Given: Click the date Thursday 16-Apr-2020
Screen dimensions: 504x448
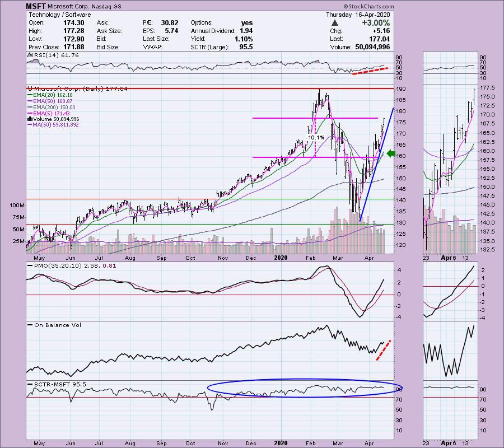Looking at the screenshot, I should pos(358,15).
